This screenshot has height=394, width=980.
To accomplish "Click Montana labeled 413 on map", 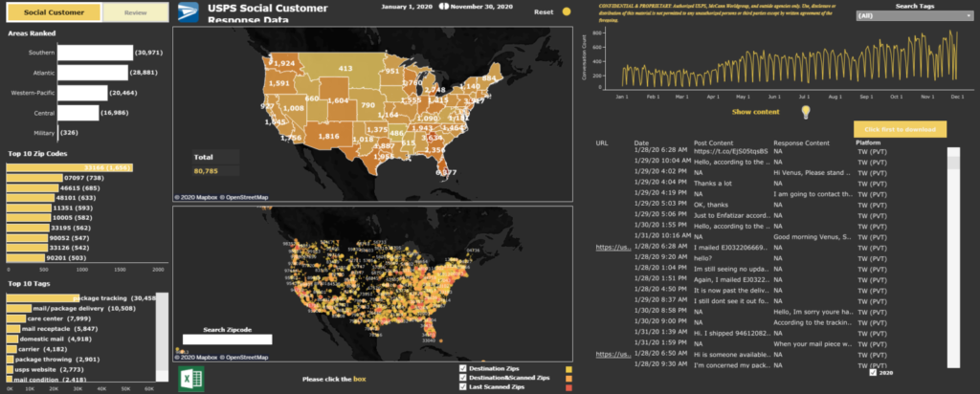I will coord(345,68).
